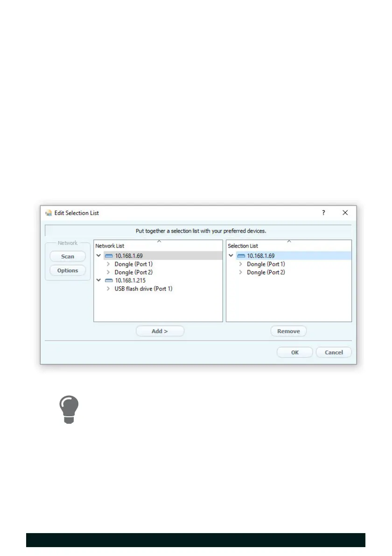
Task: Collapse 10.168.1.69 in the Selection List
Action: coord(231,255)
